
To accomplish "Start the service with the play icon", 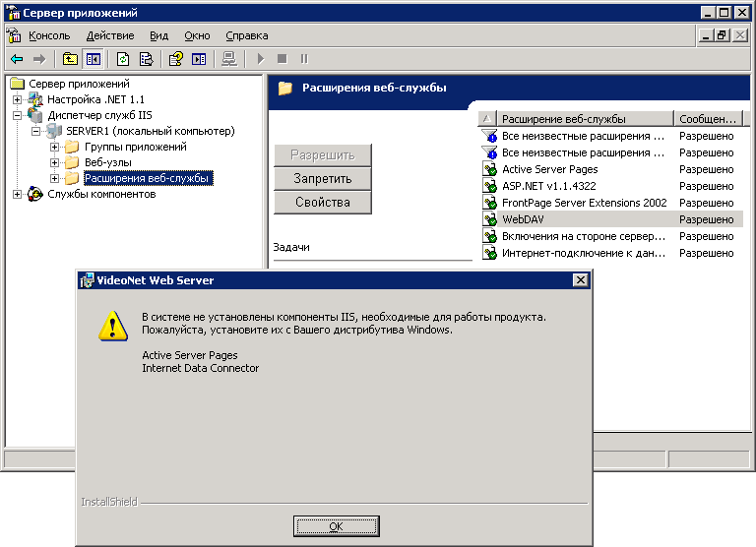I will pos(260,59).
